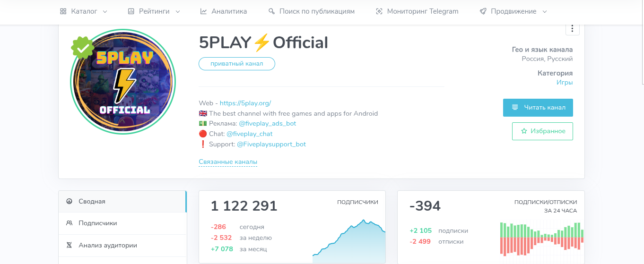Click the Подписчики people icon
This screenshot has height=264, width=644.
click(x=69, y=223)
